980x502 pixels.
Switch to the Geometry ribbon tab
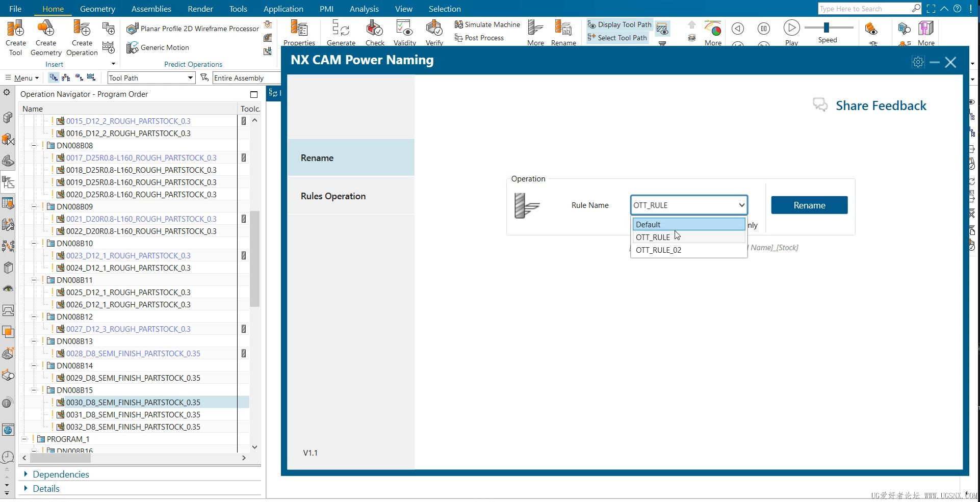(x=97, y=9)
